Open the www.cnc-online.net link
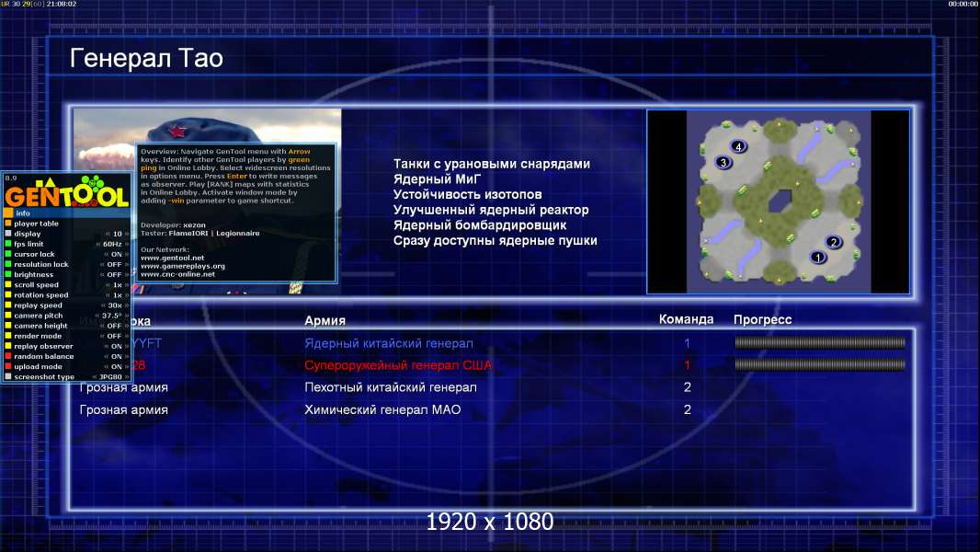This screenshot has height=552, width=980. (177, 274)
